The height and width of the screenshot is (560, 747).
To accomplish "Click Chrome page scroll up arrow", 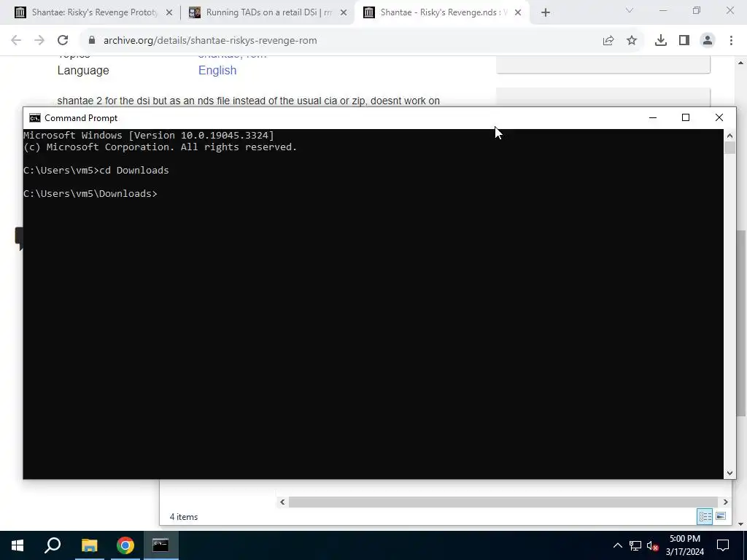I will 741,63.
